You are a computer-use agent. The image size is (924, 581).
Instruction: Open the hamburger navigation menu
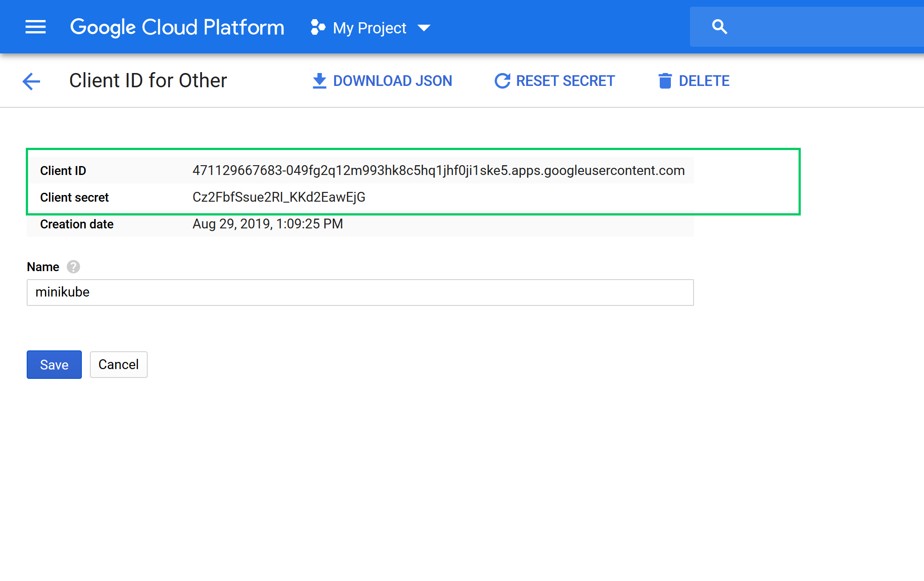36,27
